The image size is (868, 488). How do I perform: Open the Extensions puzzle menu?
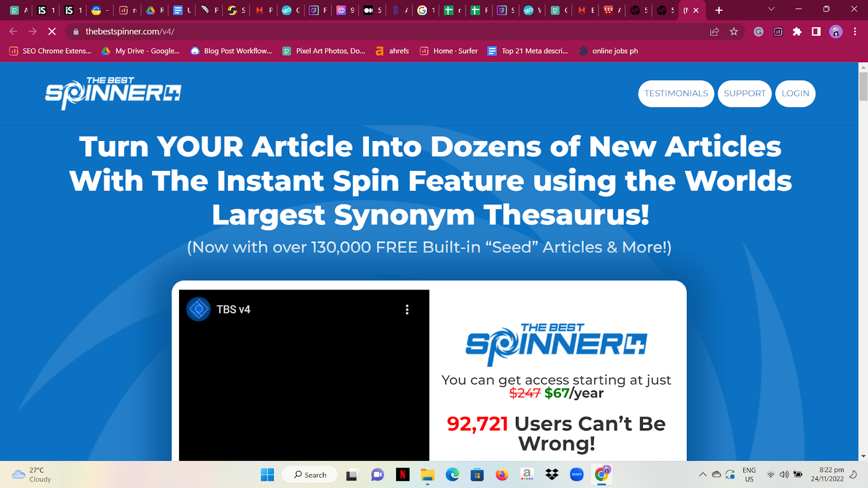click(797, 31)
